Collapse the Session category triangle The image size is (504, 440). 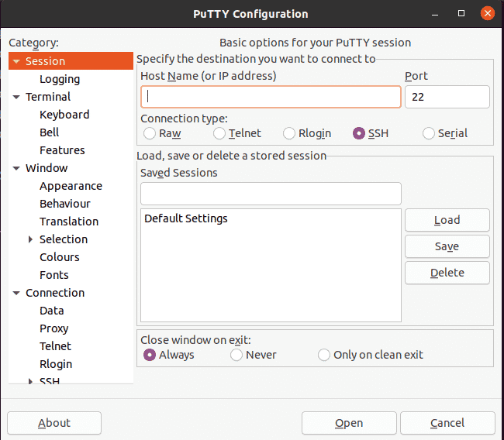16,61
